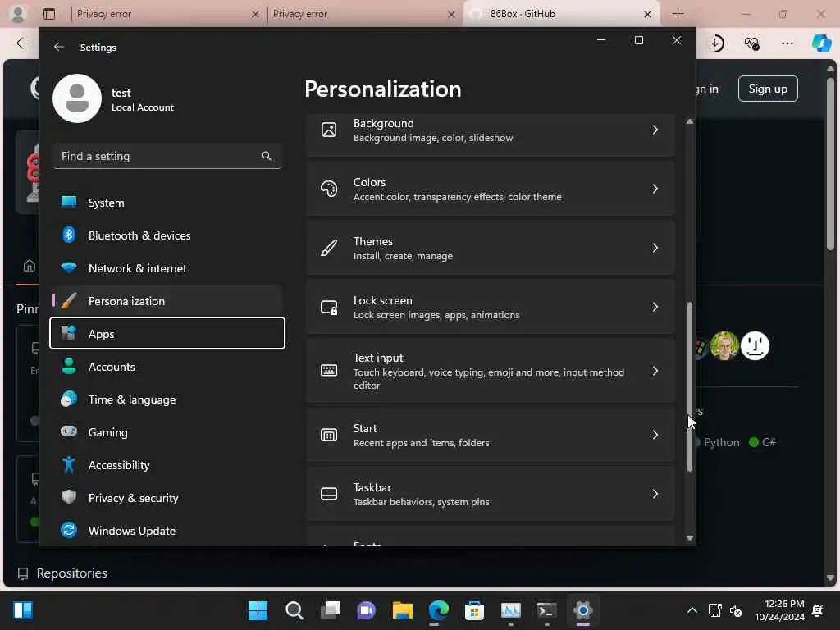Open System settings category
This screenshot has height=630, width=840.
pos(167,203)
